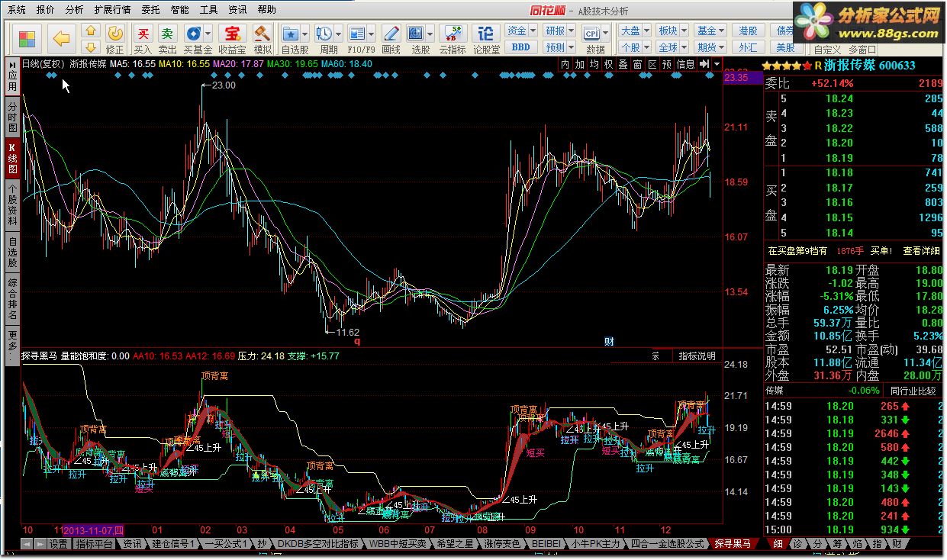Image resolution: width=947 pixels, height=560 pixels.
Task: Switch to the 涨停变色 indicator tab
Action: [x=502, y=544]
